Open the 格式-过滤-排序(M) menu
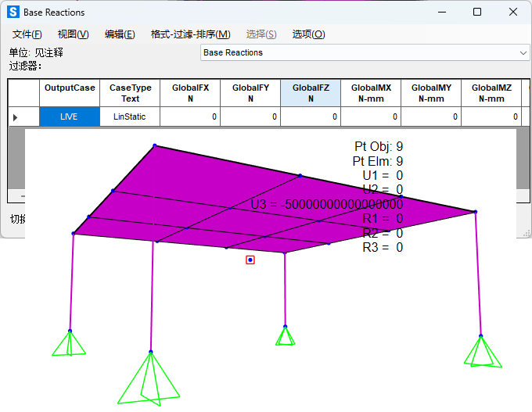 (x=190, y=34)
